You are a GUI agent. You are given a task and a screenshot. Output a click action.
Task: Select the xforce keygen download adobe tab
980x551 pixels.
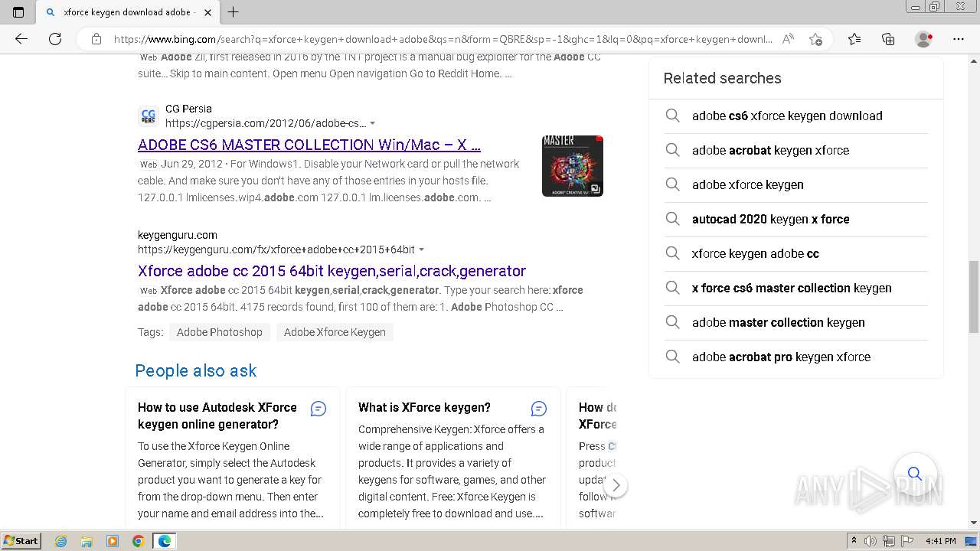tap(127, 12)
